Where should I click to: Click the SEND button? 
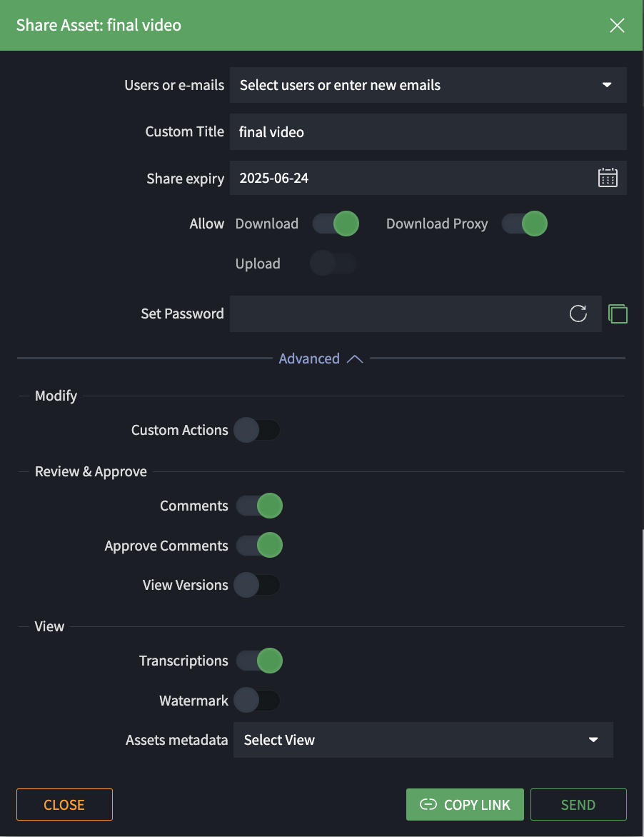[x=578, y=804]
